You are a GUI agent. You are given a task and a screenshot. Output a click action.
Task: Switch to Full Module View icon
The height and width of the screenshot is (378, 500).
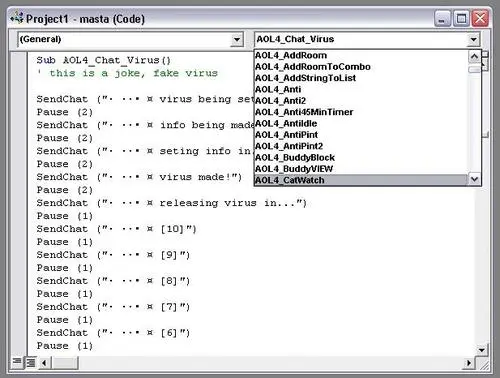click(x=31, y=362)
